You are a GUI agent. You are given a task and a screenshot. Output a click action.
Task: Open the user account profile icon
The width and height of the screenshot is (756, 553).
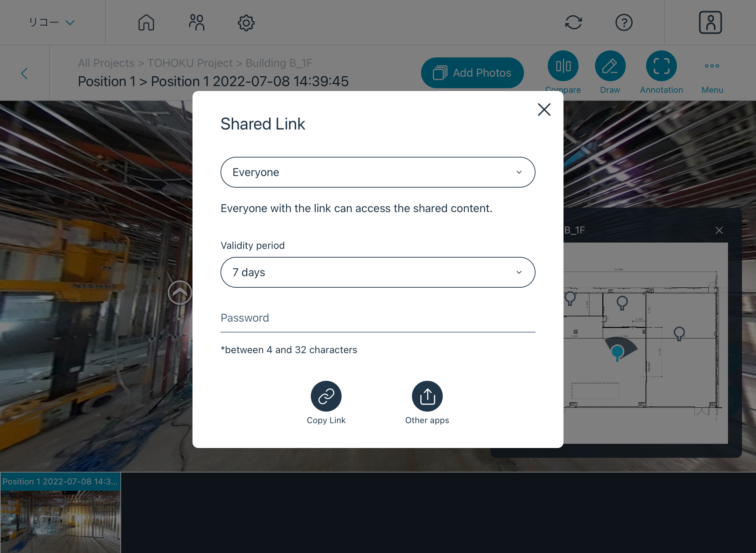click(x=710, y=23)
